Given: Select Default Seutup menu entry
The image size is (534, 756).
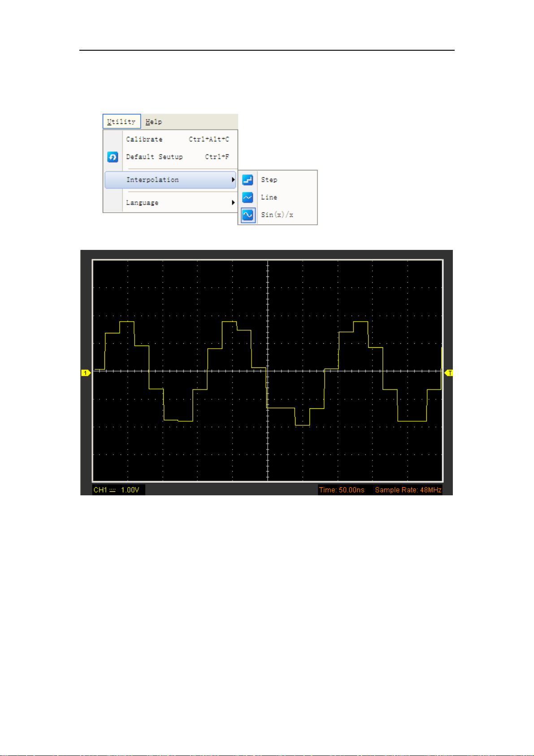Looking at the screenshot, I should pyautogui.click(x=170, y=157).
